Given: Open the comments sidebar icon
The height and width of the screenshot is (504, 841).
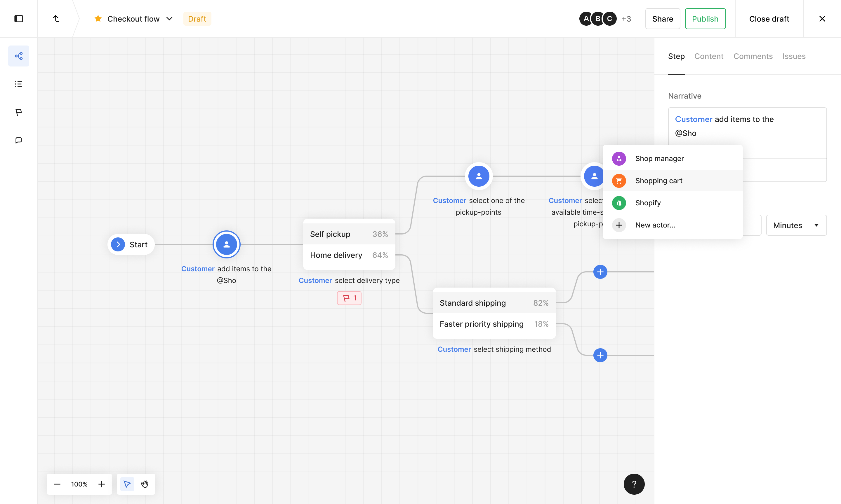Looking at the screenshot, I should pyautogui.click(x=19, y=140).
